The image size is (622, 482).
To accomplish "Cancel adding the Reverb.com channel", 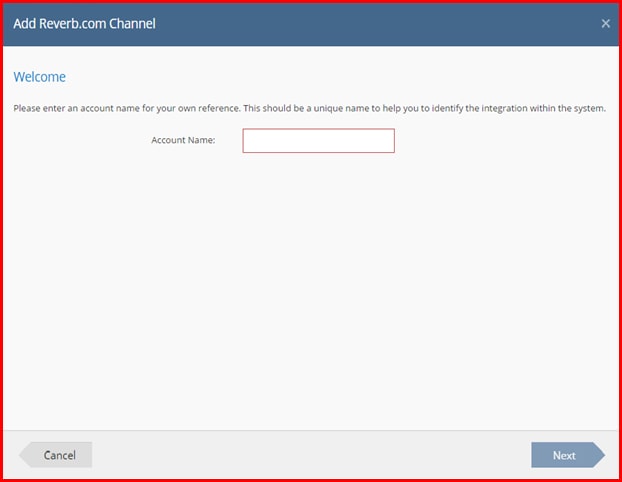I will point(56,455).
